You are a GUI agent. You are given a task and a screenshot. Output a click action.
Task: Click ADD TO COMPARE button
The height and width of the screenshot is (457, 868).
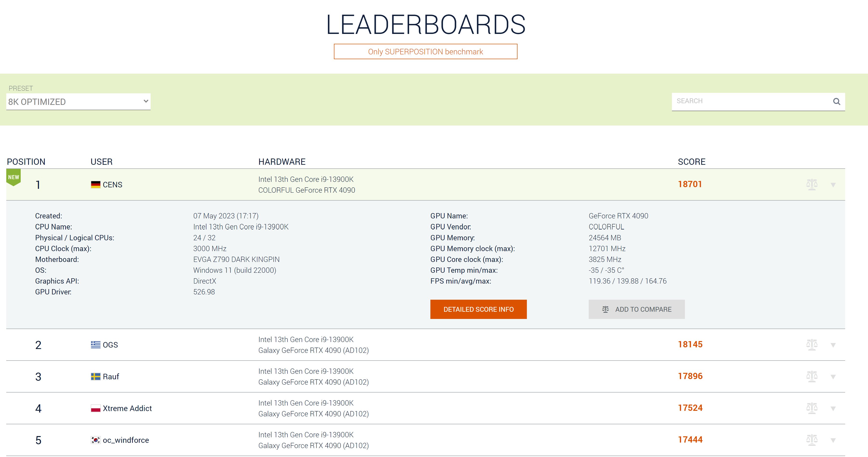[636, 309]
